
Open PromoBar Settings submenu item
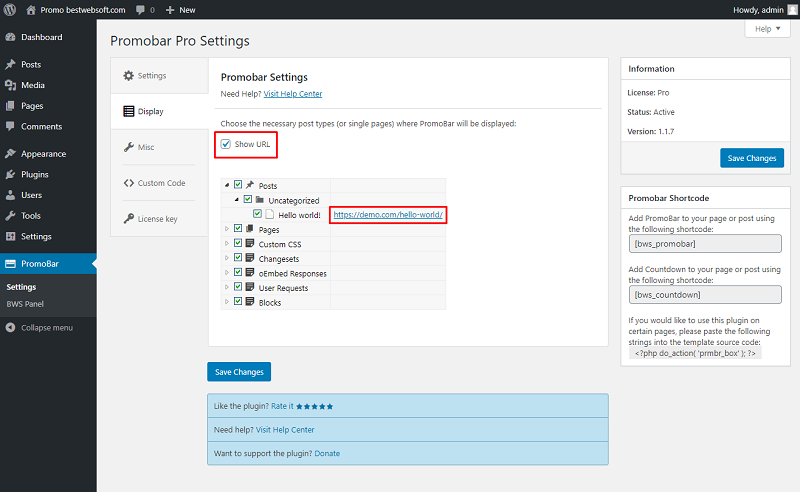[21, 287]
